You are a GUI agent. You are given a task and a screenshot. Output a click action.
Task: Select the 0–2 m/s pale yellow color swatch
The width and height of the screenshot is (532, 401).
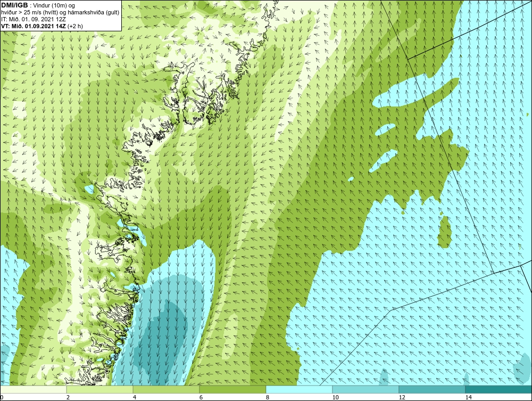tap(33, 389)
